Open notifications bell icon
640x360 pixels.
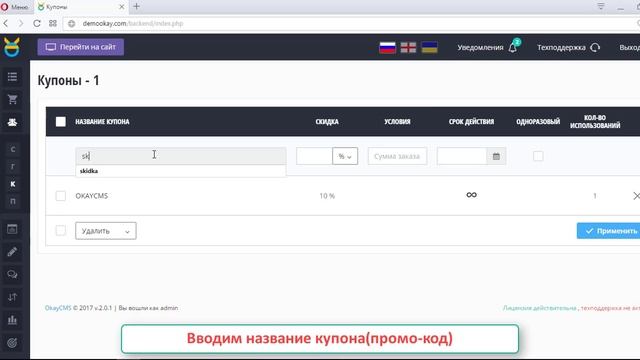513,48
